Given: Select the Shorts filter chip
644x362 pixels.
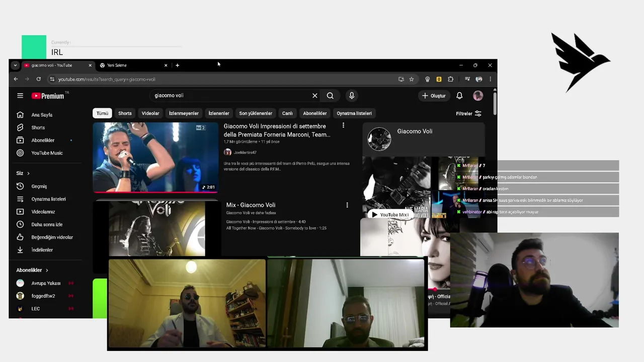Looking at the screenshot, I should pos(125,113).
